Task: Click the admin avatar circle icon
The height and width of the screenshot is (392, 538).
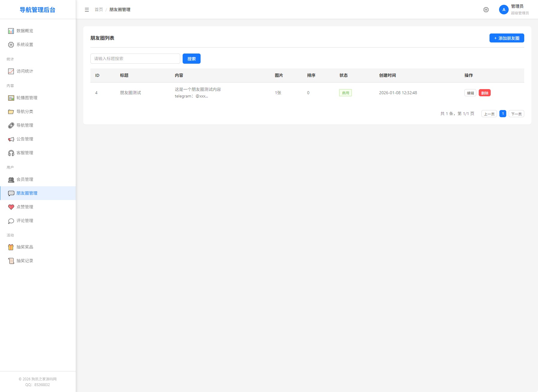Action: 504,10
